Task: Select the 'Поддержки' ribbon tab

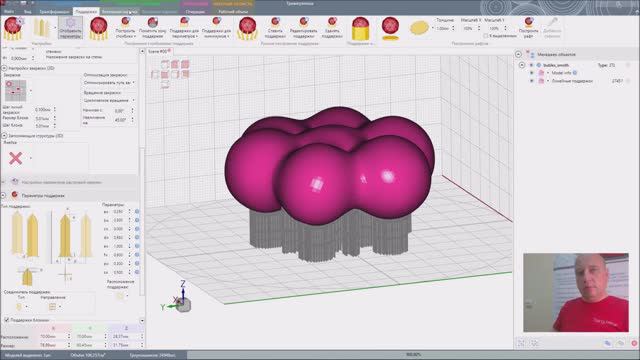Action: tap(86, 12)
